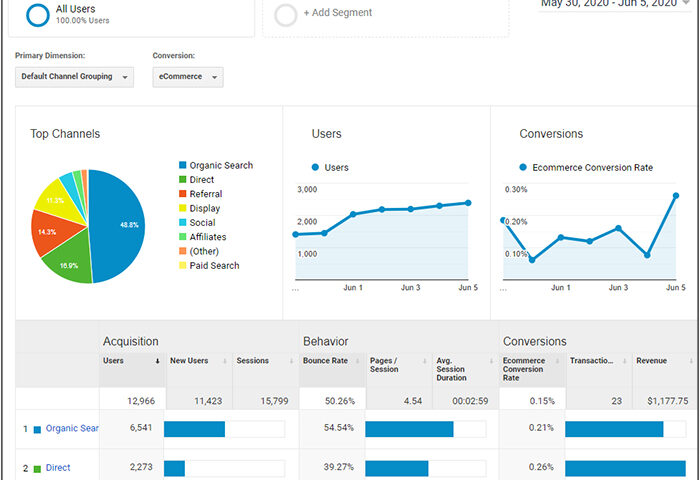700x480 pixels.
Task: Click the All Users segment circle icon
Action: coord(38,15)
